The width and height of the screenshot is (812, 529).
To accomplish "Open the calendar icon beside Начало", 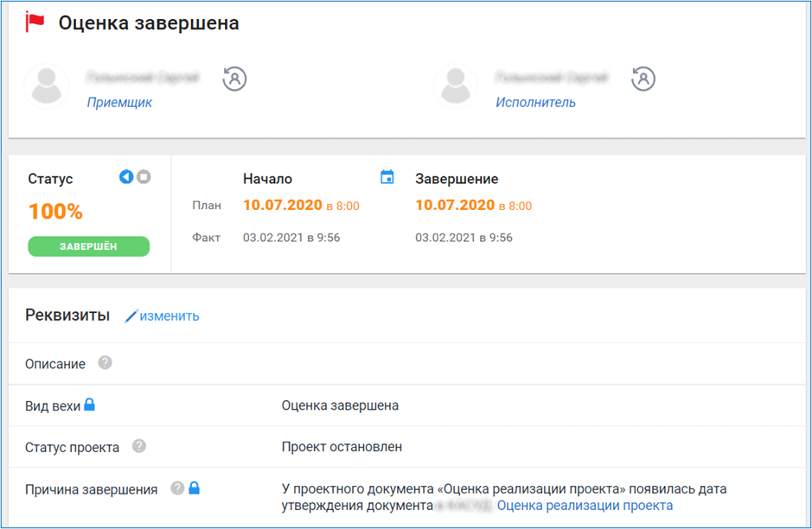I will [387, 177].
